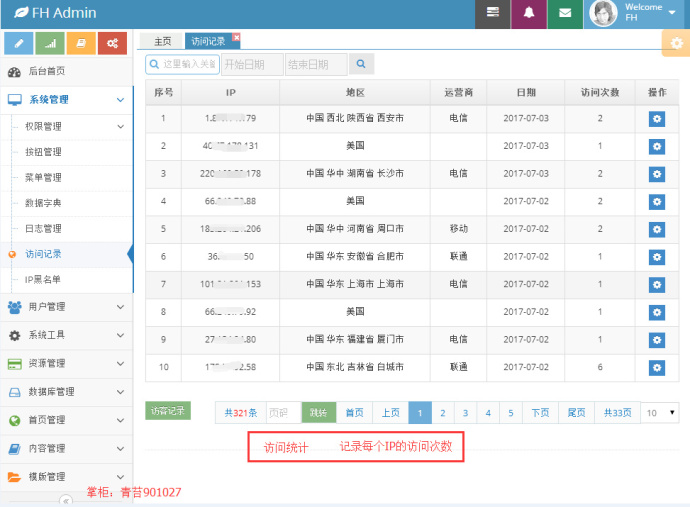Click the green 访客记录 button

(x=168, y=411)
